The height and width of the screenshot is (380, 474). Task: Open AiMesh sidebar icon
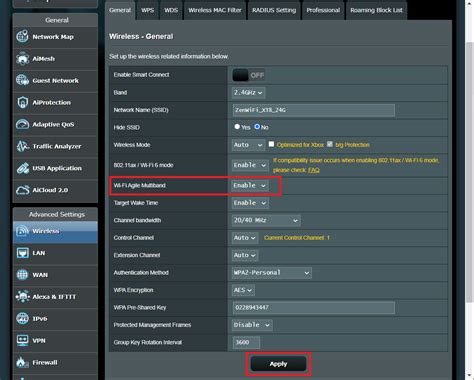tap(22, 59)
